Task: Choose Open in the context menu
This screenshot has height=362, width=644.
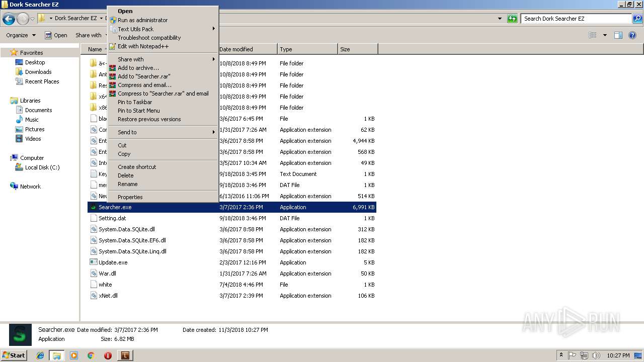Action: (x=164, y=11)
